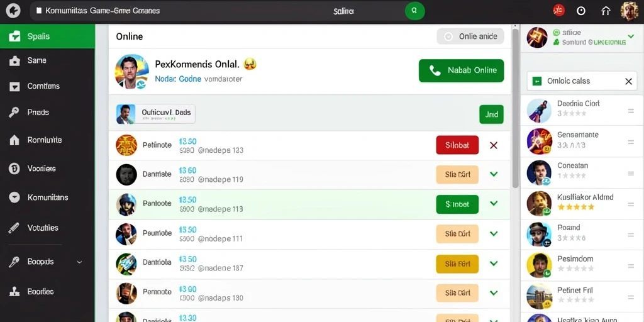The image size is (644, 322).
Task: Click the green search button
Action: click(x=414, y=11)
